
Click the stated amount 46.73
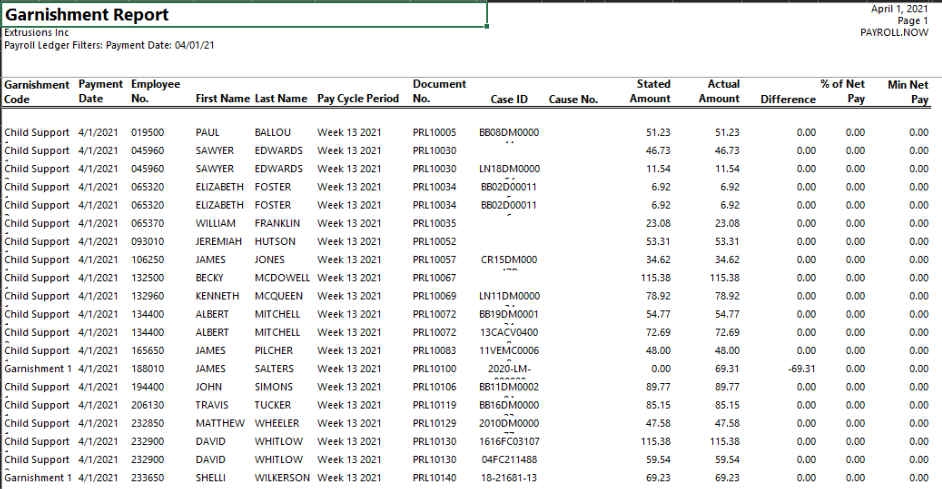coord(658,150)
